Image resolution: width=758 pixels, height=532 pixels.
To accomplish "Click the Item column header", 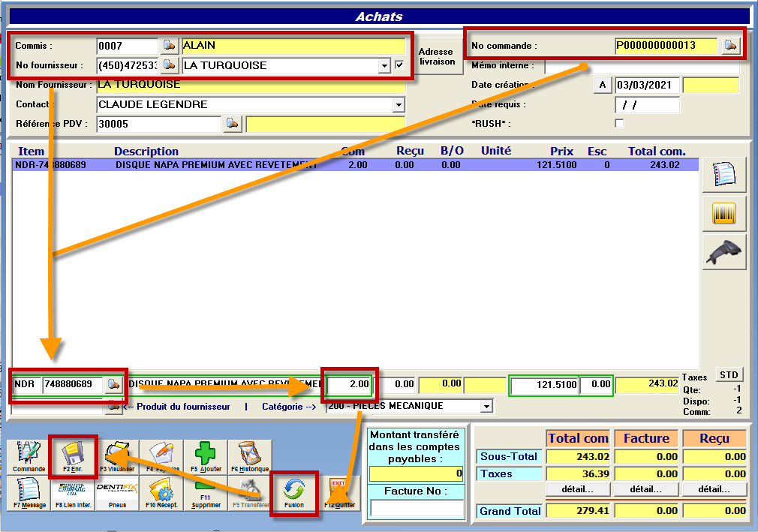I will 31,152.
